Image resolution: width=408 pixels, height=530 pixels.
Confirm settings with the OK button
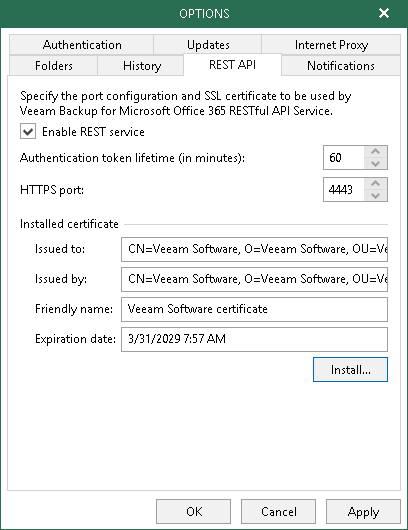[x=193, y=511]
